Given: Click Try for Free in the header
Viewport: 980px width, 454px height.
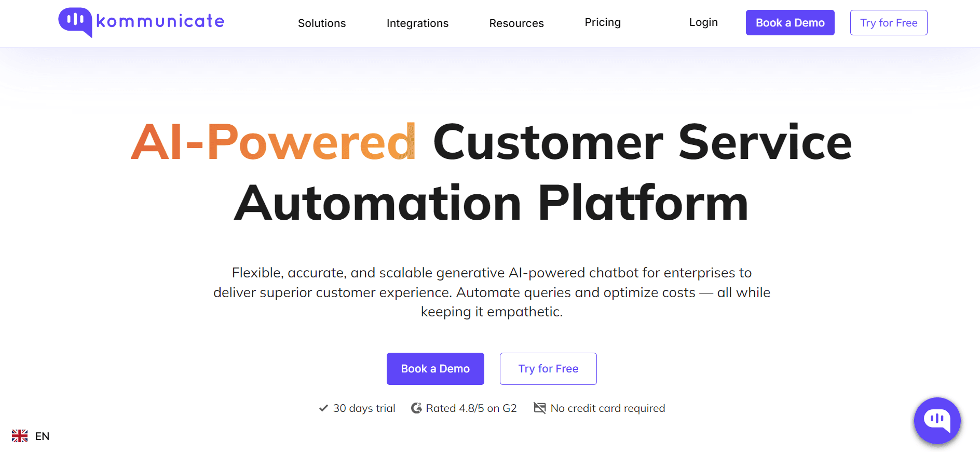Looking at the screenshot, I should (888, 22).
